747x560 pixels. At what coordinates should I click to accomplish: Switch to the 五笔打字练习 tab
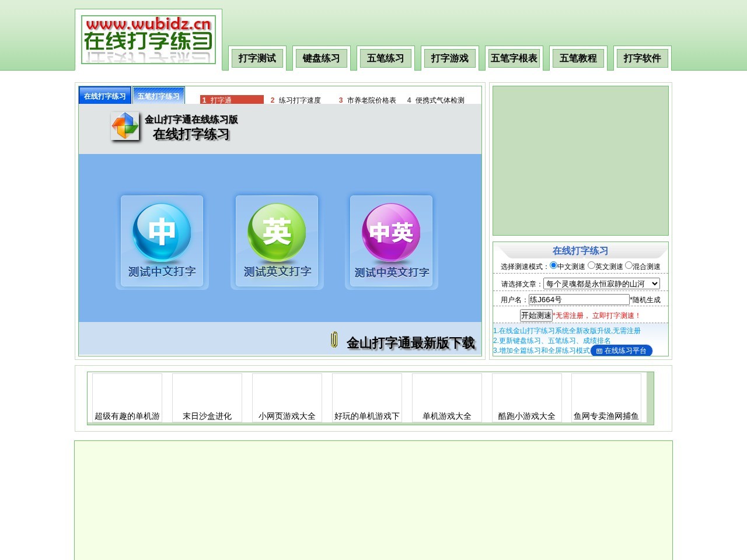159,96
